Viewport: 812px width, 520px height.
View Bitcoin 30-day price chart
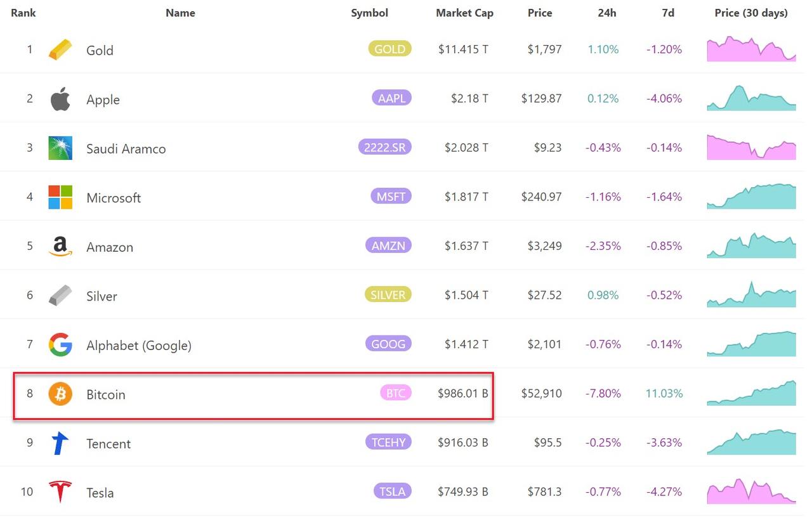751,393
